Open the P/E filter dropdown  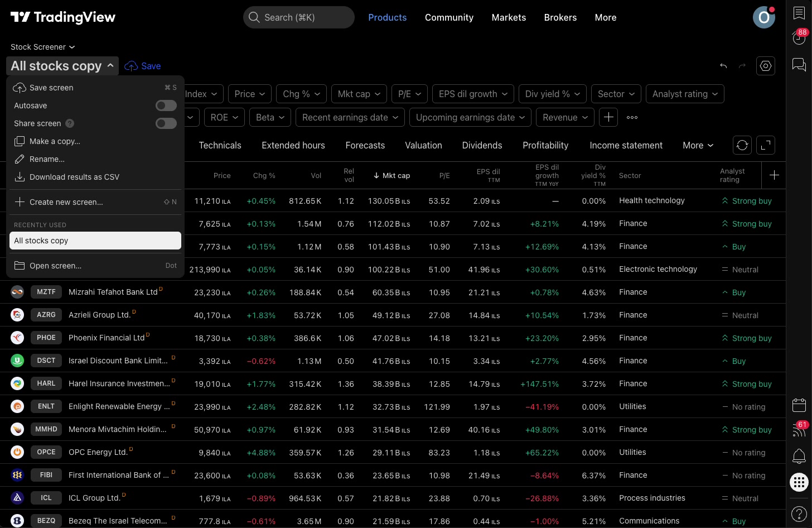[x=409, y=94]
